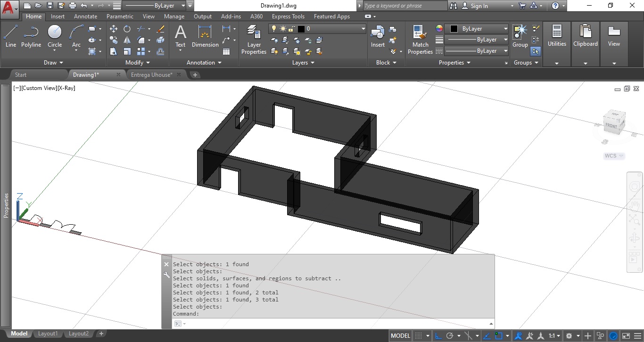Open the object color ByLayer dropdown
The height and width of the screenshot is (342, 644).
coord(477,29)
